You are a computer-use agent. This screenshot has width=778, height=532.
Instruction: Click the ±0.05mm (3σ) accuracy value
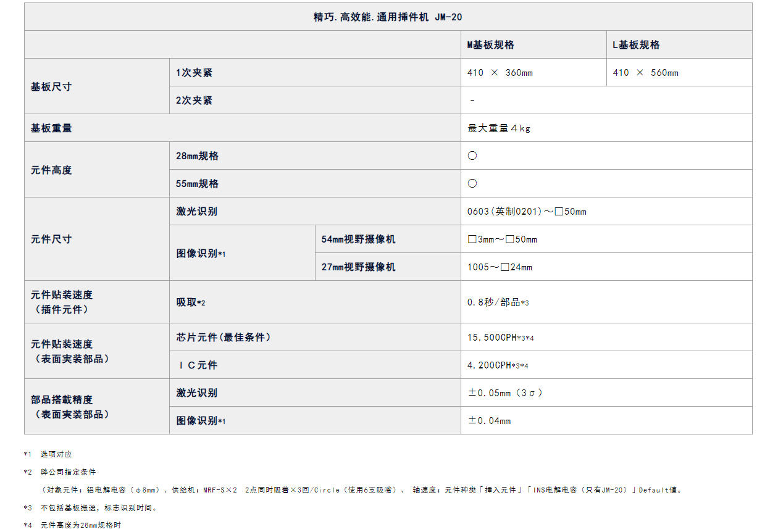tap(505, 393)
